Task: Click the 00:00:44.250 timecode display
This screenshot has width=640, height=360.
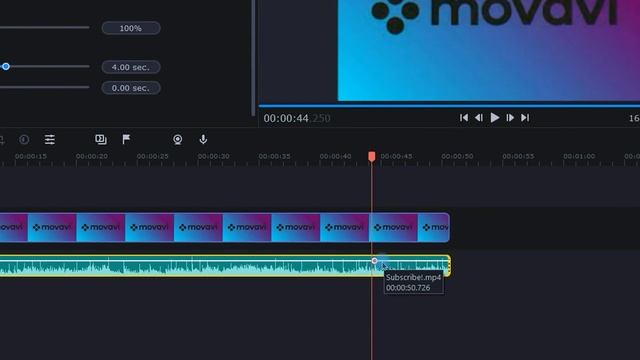Action: click(x=297, y=118)
